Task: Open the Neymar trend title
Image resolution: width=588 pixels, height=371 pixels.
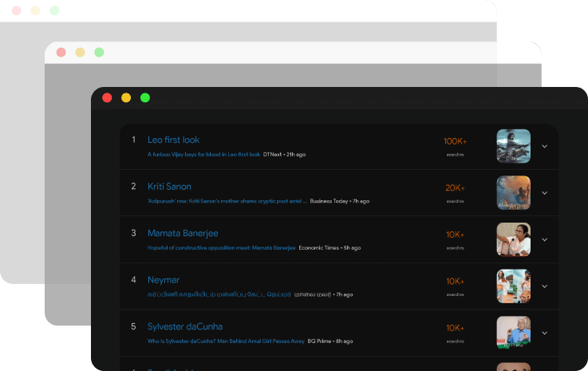Action: point(164,280)
